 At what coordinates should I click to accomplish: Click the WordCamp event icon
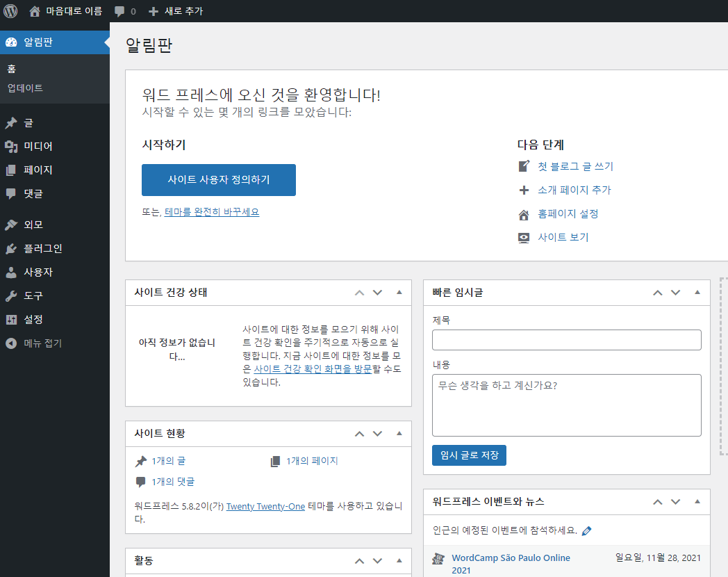438,559
